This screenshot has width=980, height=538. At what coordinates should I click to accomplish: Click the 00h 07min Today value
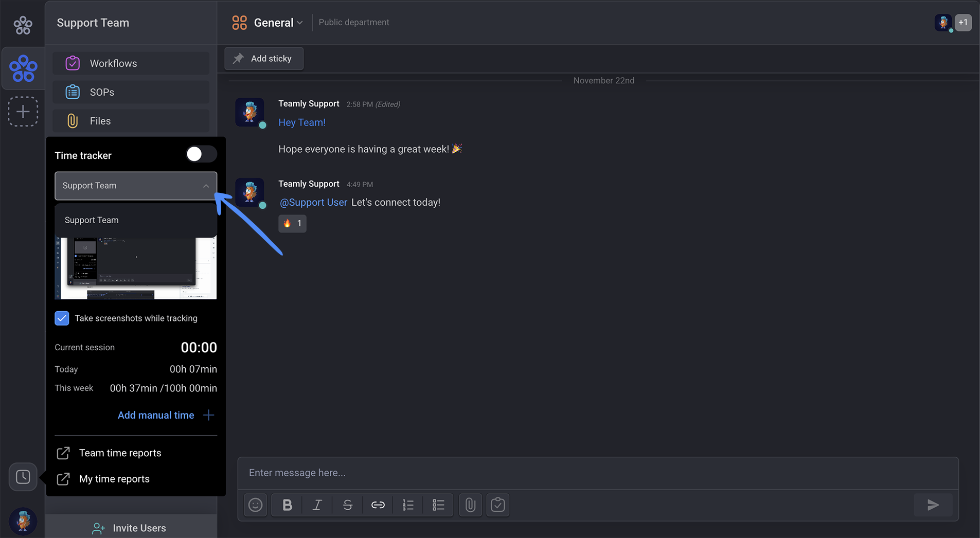tap(193, 369)
